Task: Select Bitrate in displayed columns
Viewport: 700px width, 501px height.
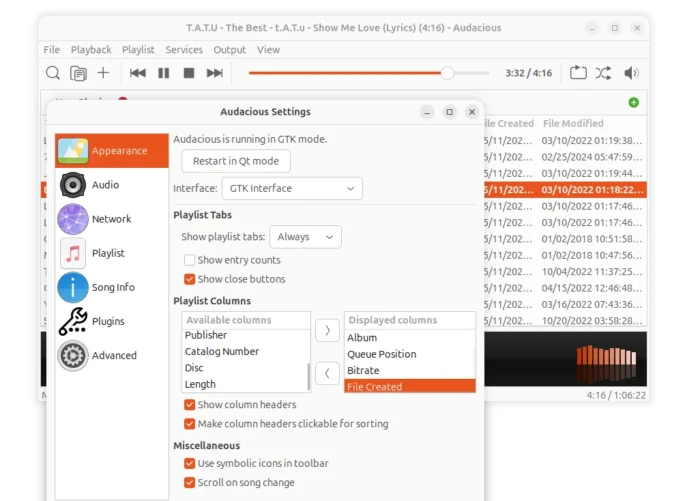Action: [x=410, y=371]
